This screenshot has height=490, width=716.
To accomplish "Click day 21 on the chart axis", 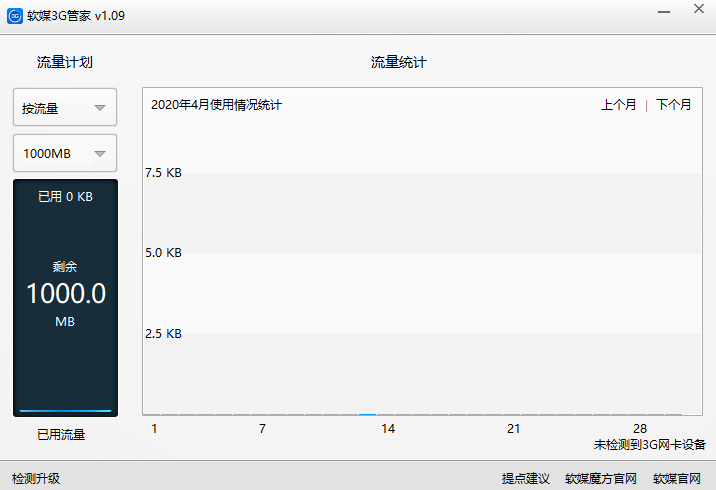I will [x=514, y=428].
